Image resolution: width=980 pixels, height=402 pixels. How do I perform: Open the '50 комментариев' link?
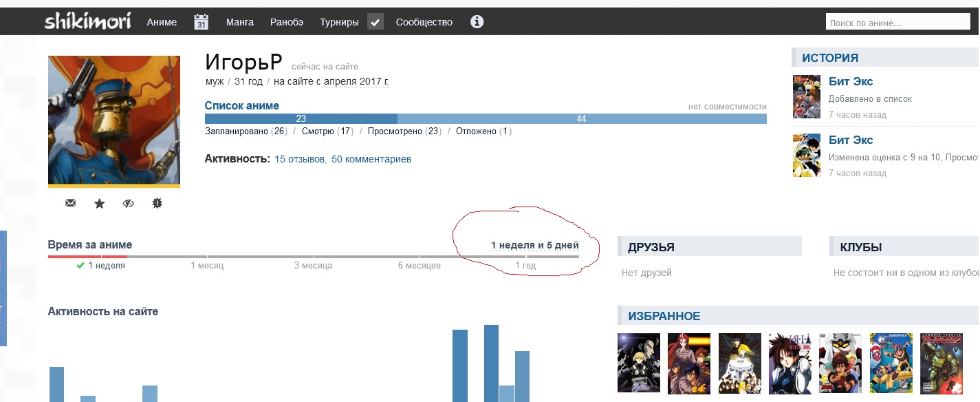pyautogui.click(x=371, y=159)
